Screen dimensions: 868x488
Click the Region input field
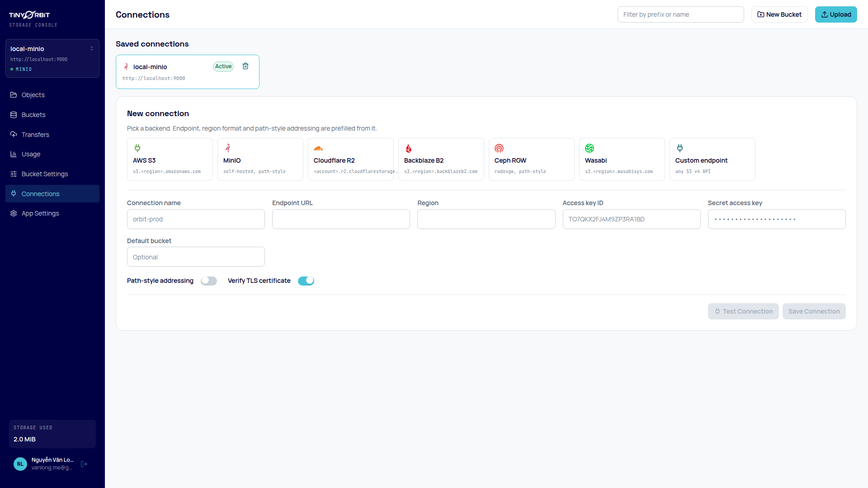tap(486, 219)
